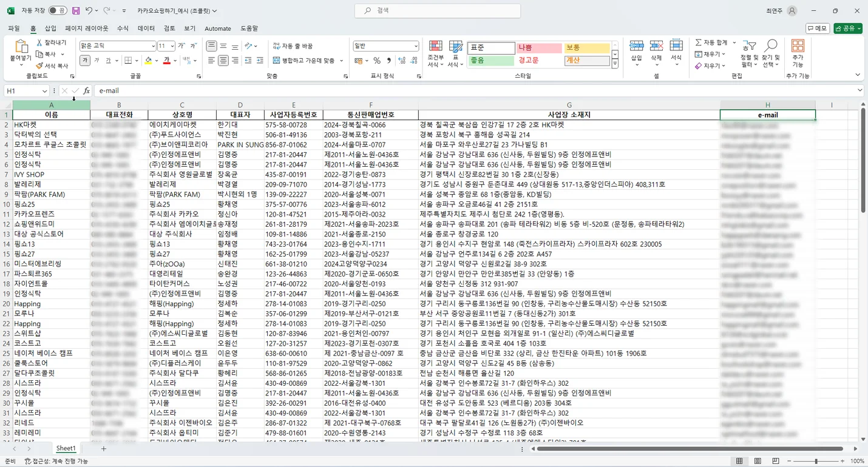868x467 pixels.
Task: Switch to the 데이터 (Data) ribbon tab
Action: pos(146,29)
